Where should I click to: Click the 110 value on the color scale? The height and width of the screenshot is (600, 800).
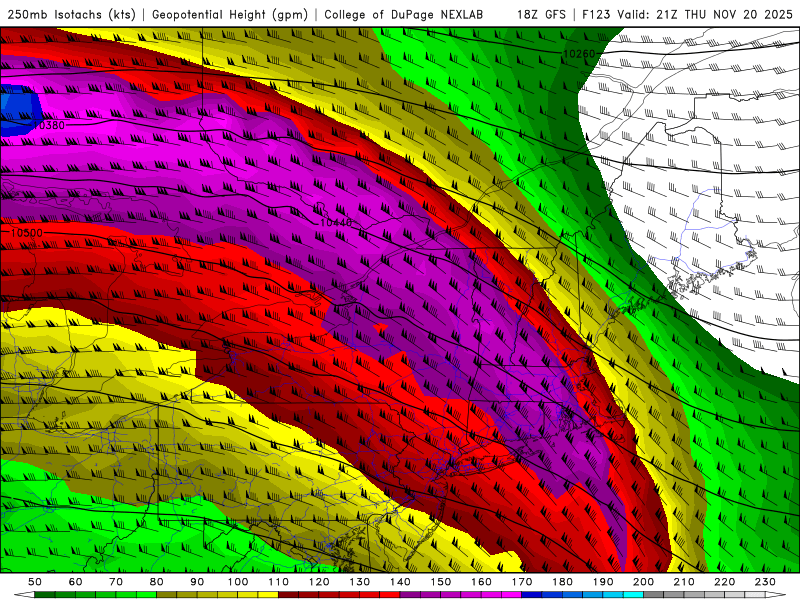point(279,582)
